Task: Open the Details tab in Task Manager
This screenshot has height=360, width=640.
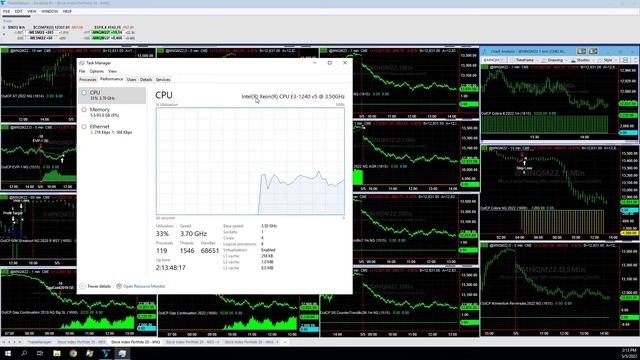Action: pos(146,80)
